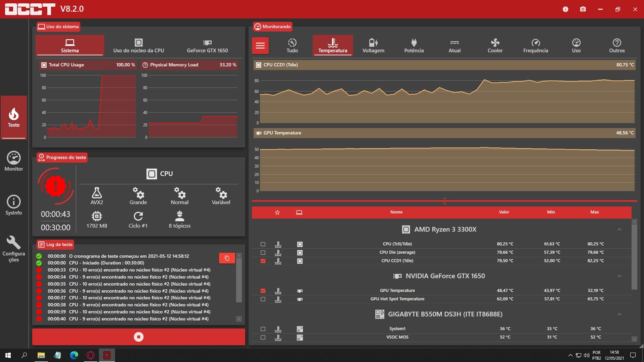644x362 pixels.
Task: Click the laptop column header icon
Action: click(x=299, y=212)
